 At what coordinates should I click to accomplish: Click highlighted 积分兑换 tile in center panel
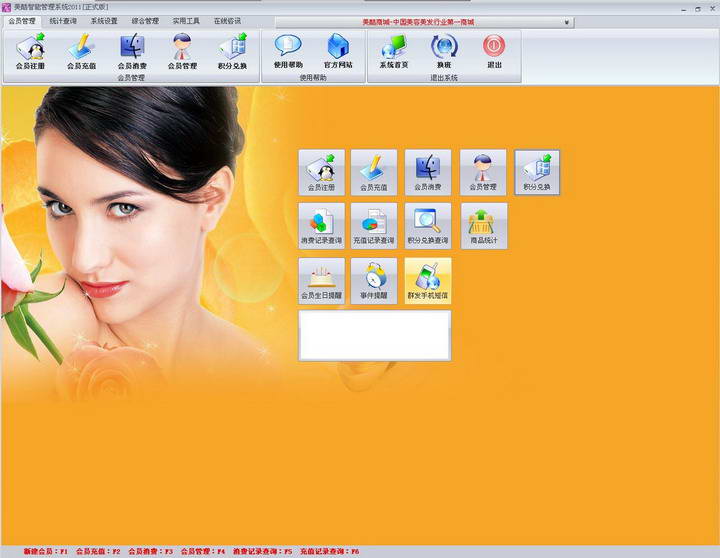point(537,173)
